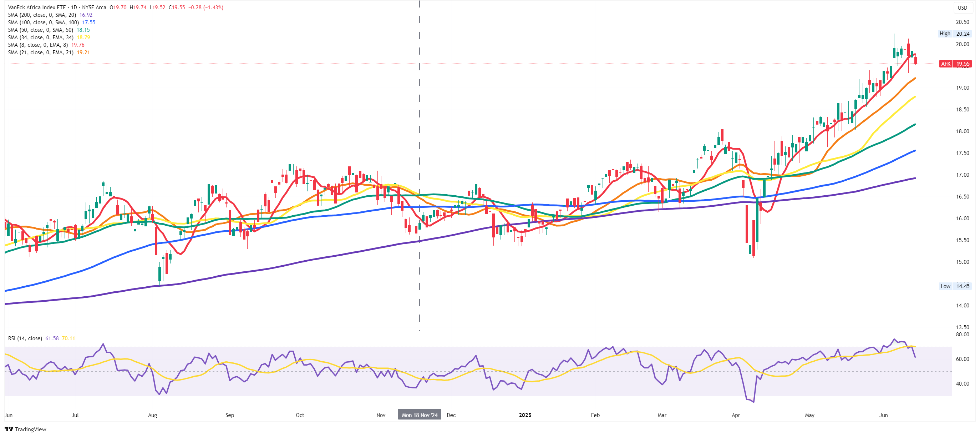Click the Apr label on time axis
Viewport: 980px width, 437px height.
click(x=735, y=415)
